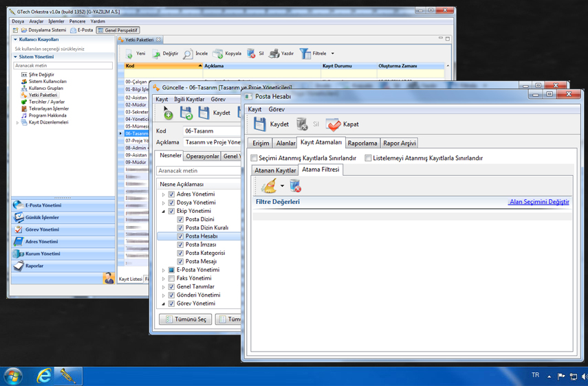Open the Filtrele dropdown arrow
The image size is (588, 386).
[333, 54]
